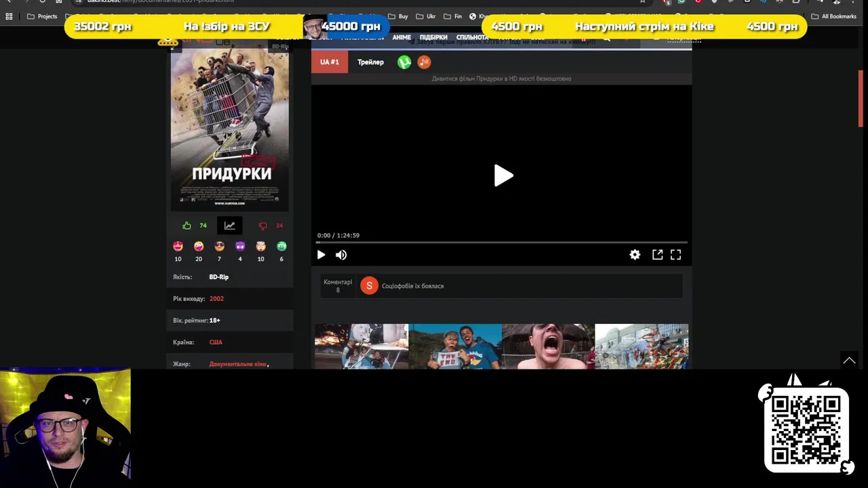Click the big center play button on the video

point(503,176)
